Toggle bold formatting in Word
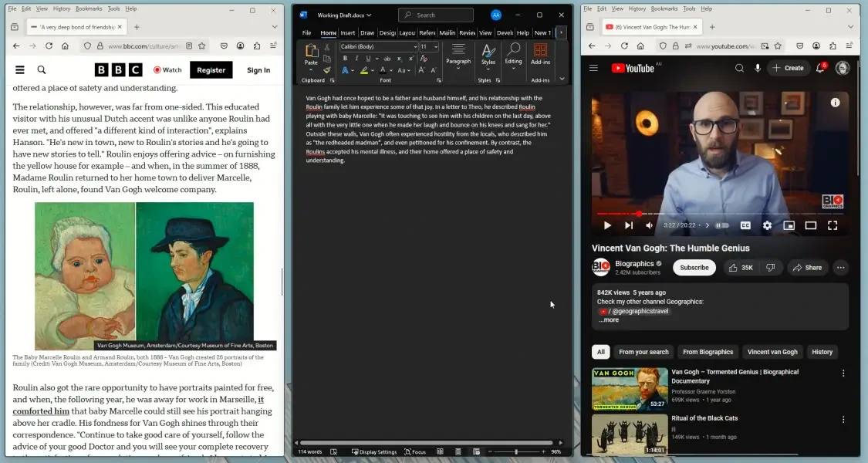Viewport: 868px width, 463px height. 345,59
